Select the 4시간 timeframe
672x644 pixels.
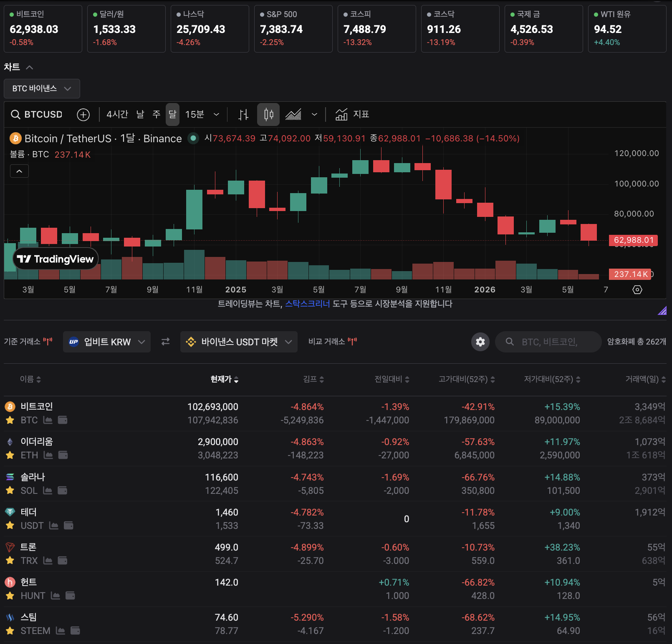(x=117, y=114)
